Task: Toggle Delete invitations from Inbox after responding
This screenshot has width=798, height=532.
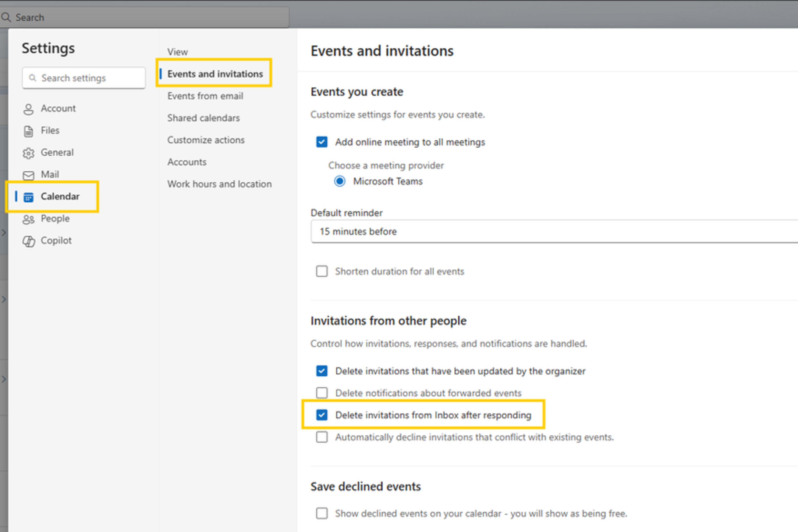Action: pos(322,415)
